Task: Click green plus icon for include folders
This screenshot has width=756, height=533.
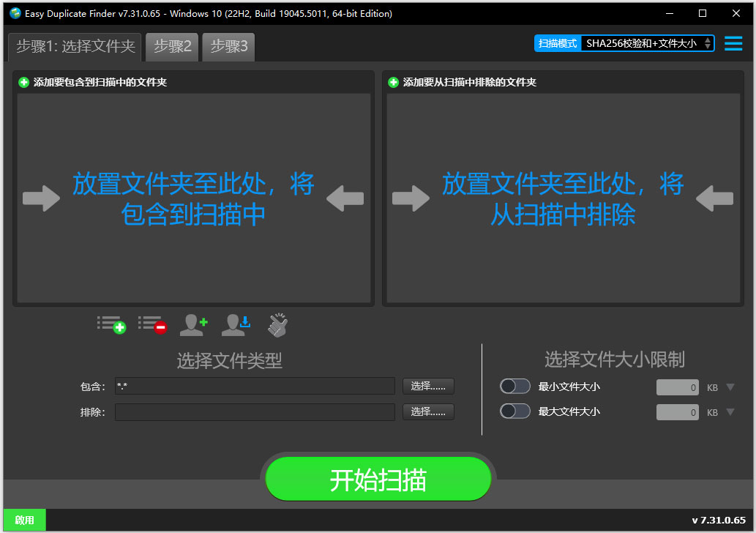Action: [24, 83]
